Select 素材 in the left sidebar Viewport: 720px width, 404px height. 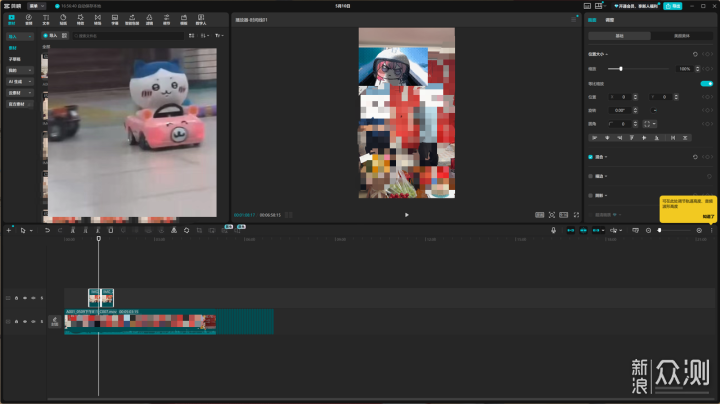[12, 48]
